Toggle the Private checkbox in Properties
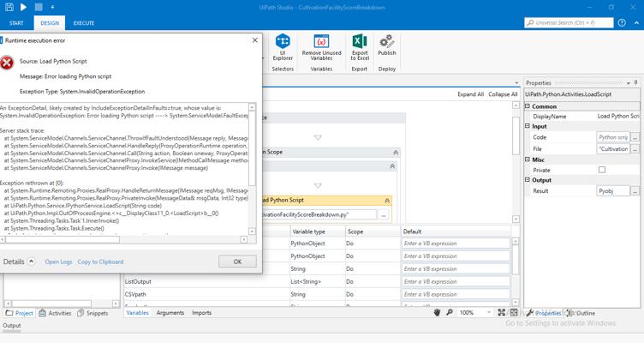 [602, 170]
